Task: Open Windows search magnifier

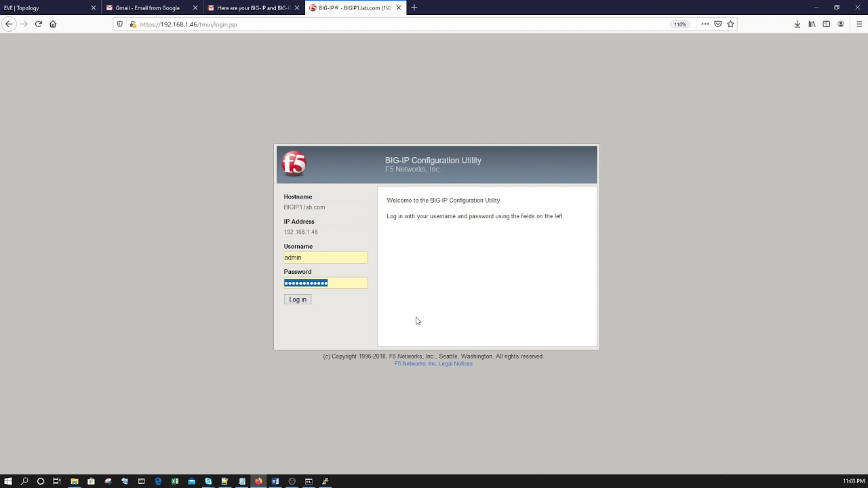Action: 24,481
